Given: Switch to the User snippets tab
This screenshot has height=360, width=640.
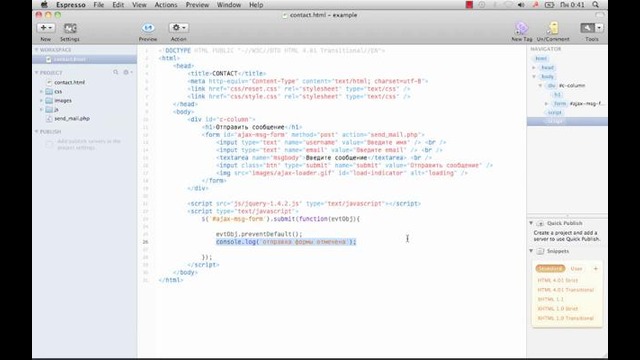Looking at the screenshot, I should click(576, 269).
